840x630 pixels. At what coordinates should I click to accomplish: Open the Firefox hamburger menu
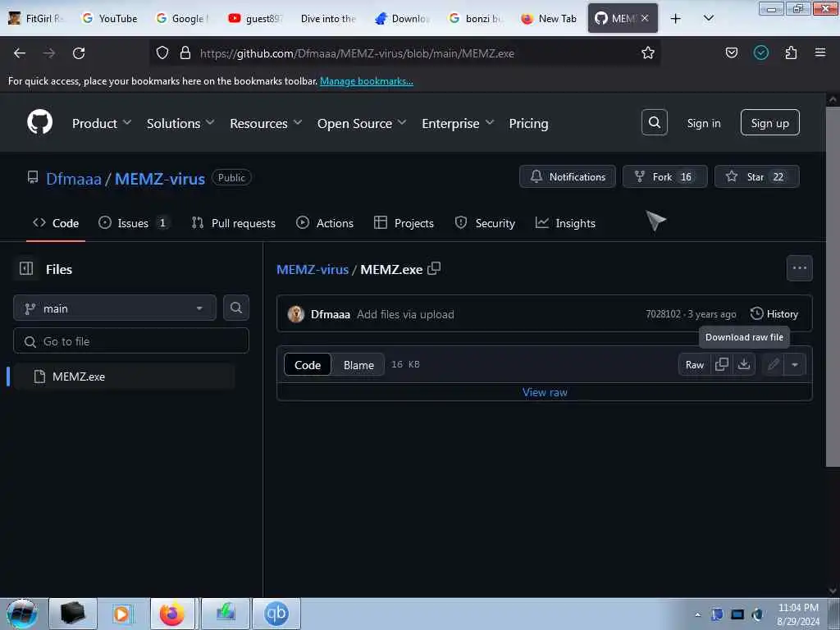tap(820, 52)
